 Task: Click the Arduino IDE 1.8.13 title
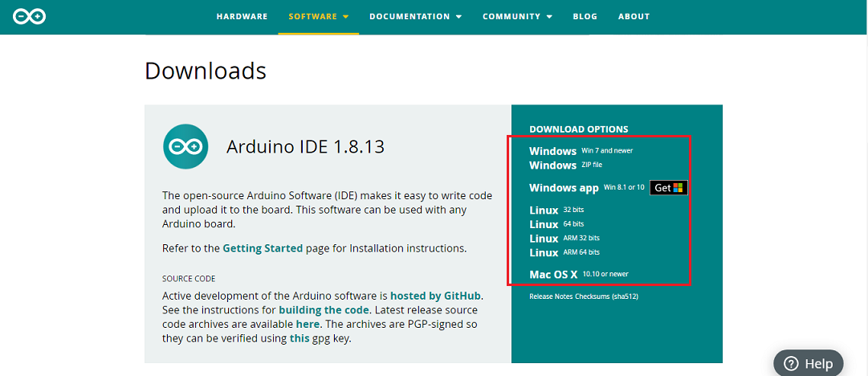[305, 147]
